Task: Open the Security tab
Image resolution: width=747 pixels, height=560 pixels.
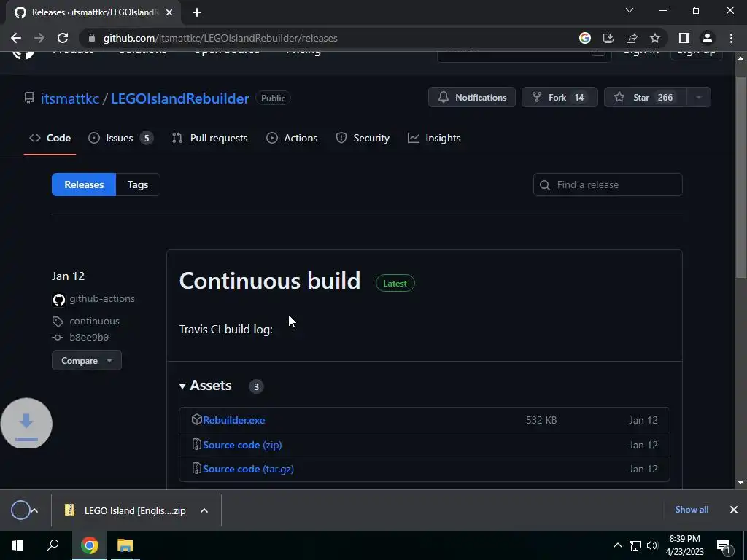Action: coord(363,138)
